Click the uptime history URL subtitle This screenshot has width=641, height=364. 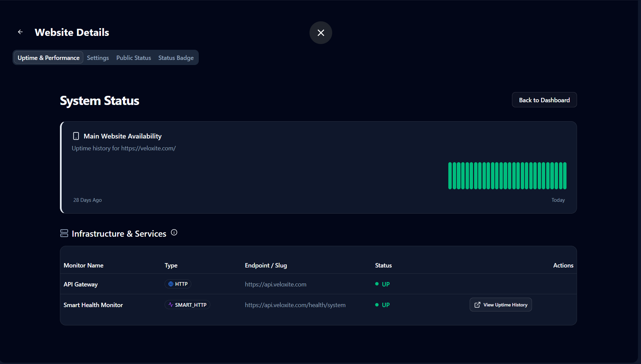coord(124,148)
